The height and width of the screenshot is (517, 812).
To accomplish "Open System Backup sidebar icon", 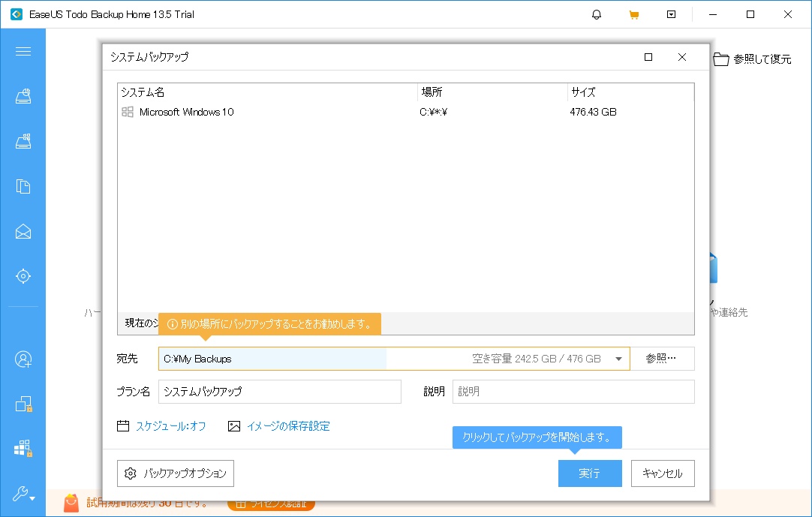I will pyautogui.click(x=23, y=141).
